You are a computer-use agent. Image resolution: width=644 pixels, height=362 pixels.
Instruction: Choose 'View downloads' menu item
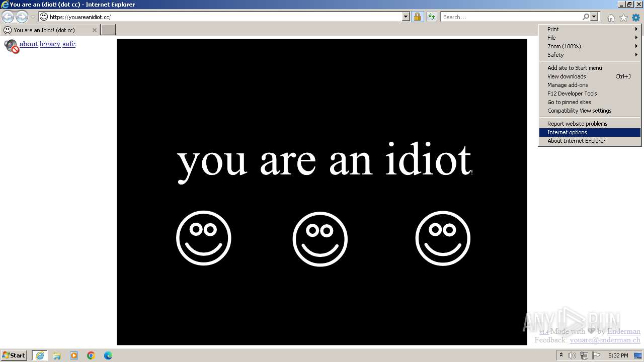pyautogui.click(x=590, y=76)
